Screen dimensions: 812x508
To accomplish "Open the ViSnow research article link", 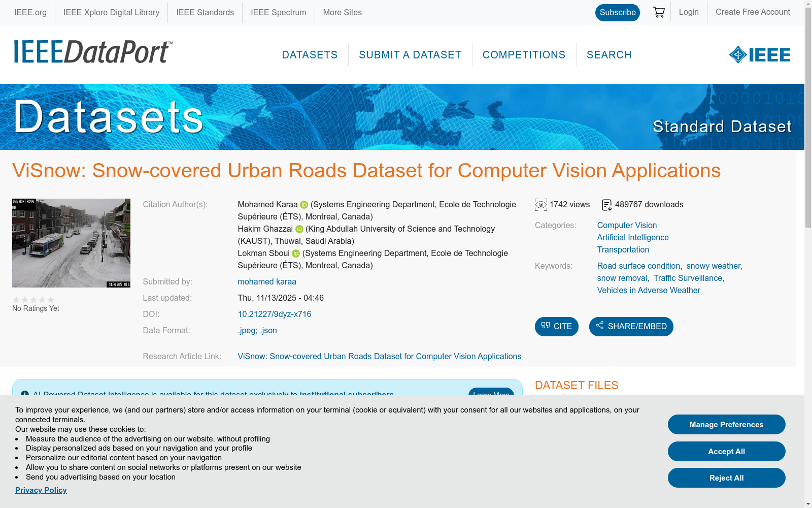I will pos(380,356).
